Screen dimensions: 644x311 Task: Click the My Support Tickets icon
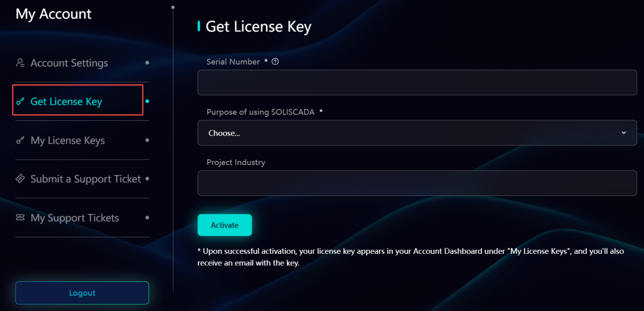click(x=20, y=218)
